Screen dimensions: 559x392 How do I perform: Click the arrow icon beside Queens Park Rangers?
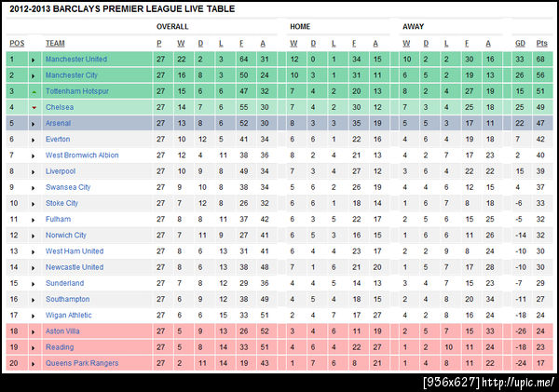tap(34, 362)
